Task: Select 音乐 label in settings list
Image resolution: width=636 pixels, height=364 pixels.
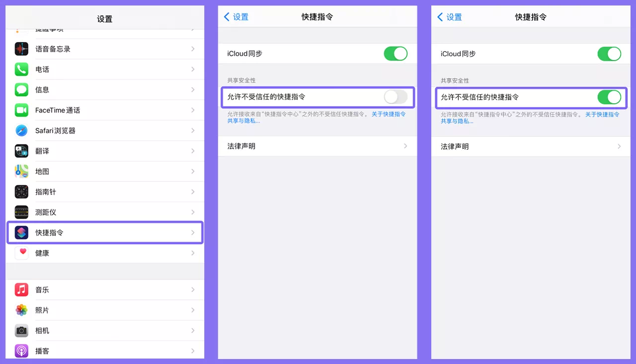Action: pyautogui.click(x=42, y=290)
